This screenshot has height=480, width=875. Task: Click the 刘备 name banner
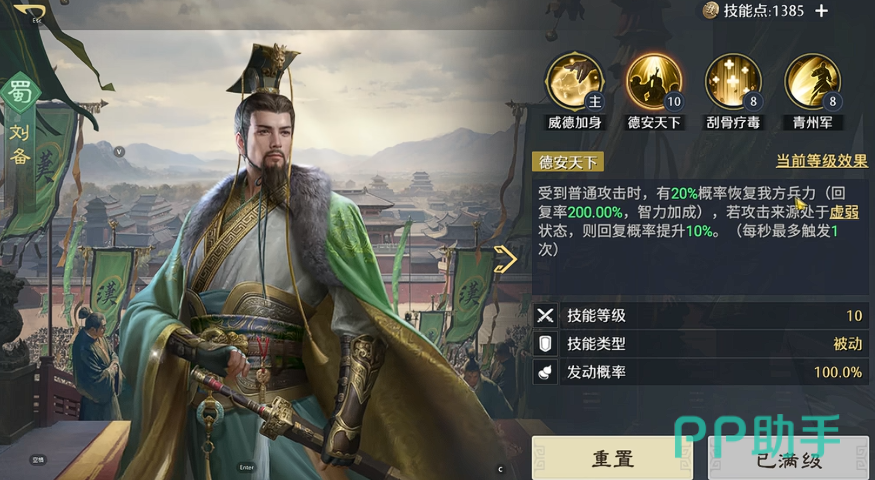coord(20,144)
